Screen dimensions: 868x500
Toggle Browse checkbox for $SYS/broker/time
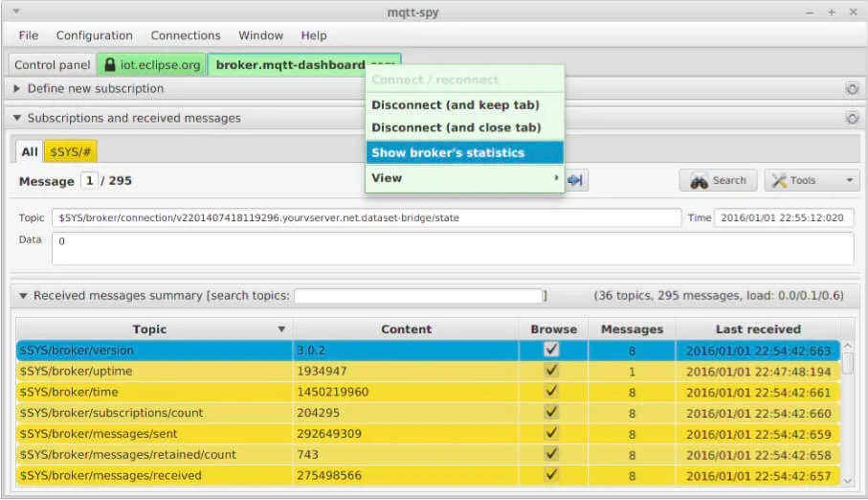[551, 392]
